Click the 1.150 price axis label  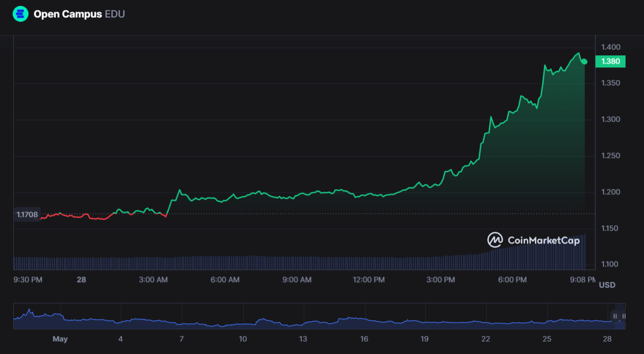point(611,229)
